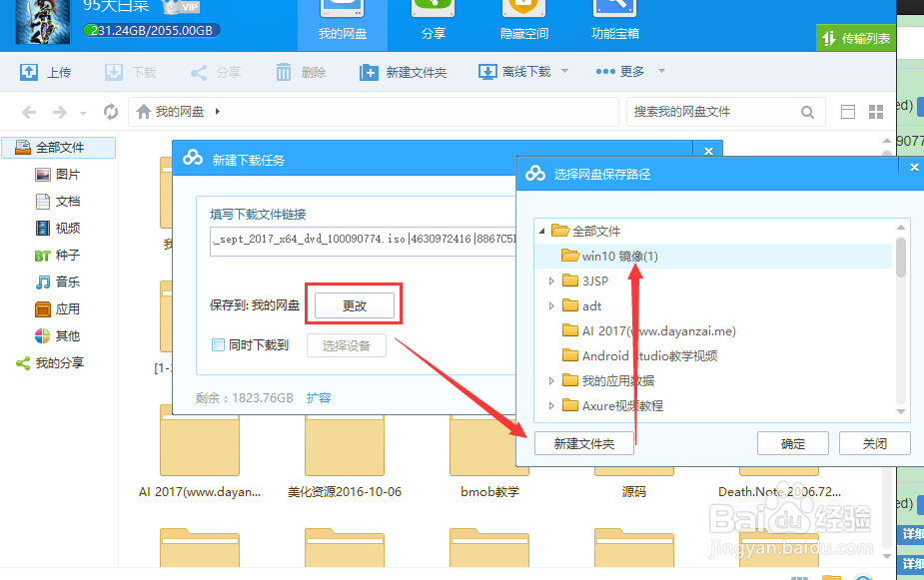
Task: Open the transfer list (传输列表) button
Action: (856, 38)
